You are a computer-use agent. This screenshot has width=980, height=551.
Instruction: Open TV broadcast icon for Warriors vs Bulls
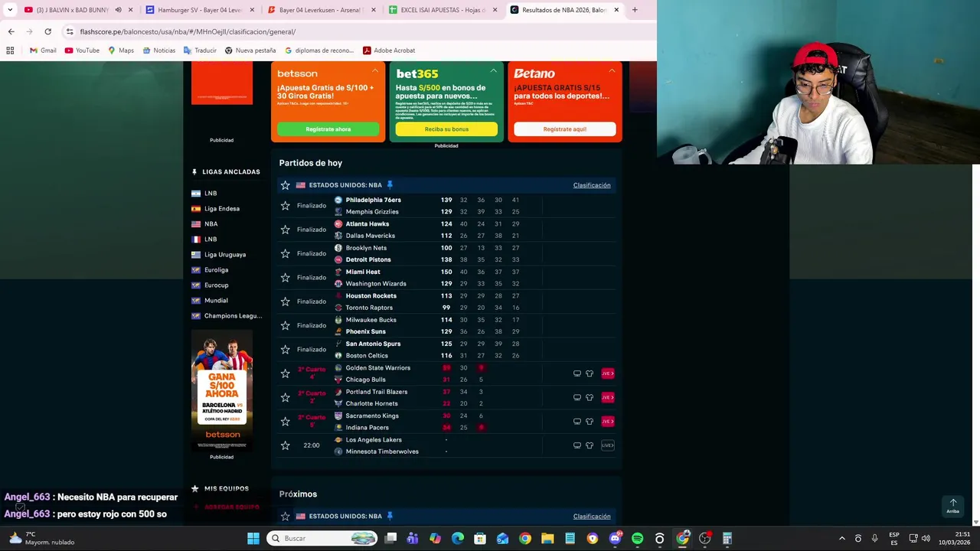(x=577, y=373)
